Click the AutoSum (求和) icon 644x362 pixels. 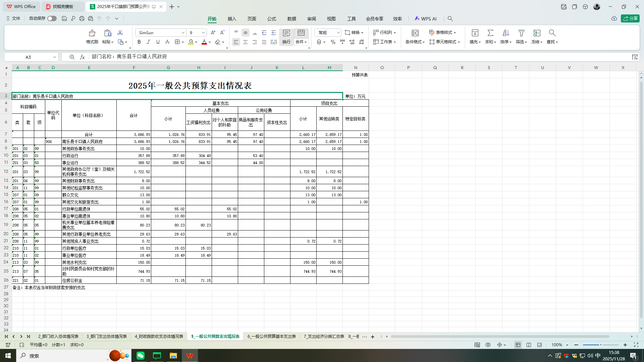point(490,36)
